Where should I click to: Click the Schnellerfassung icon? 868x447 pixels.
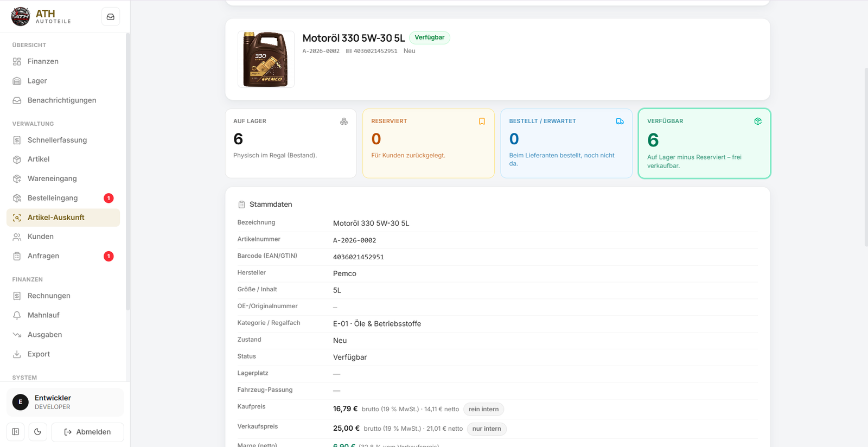pyautogui.click(x=17, y=140)
